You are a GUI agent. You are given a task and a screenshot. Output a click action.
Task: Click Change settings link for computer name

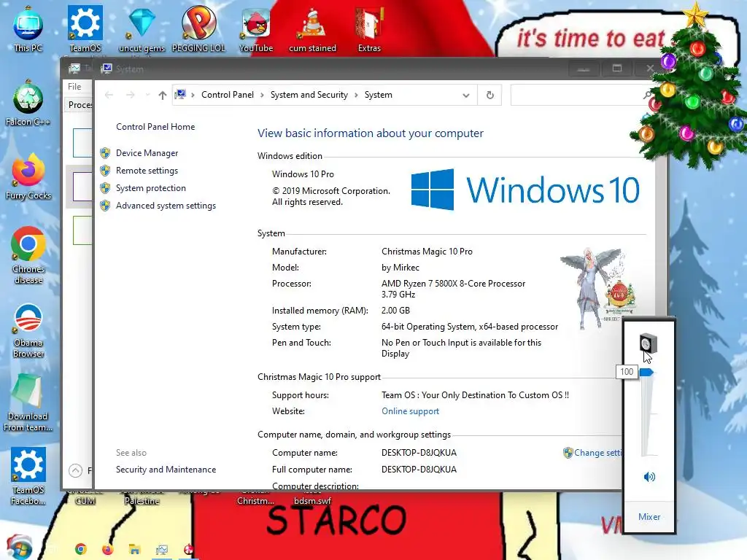pos(598,452)
